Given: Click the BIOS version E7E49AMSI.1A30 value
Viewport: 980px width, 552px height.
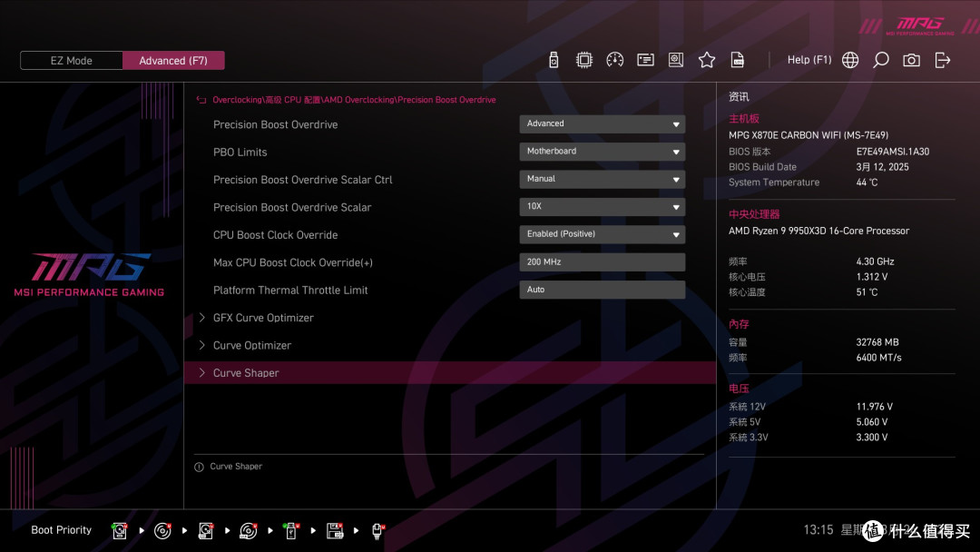Looking at the screenshot, I should [893, 152].
